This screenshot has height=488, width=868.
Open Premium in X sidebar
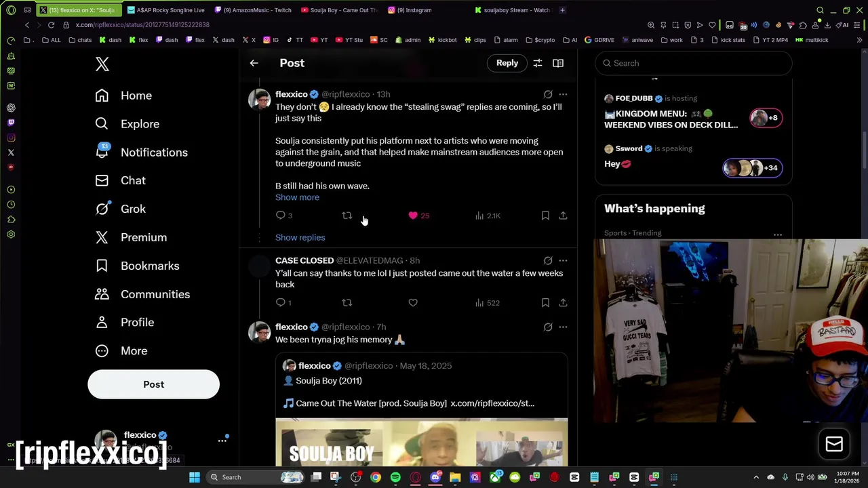click(131, 237)
